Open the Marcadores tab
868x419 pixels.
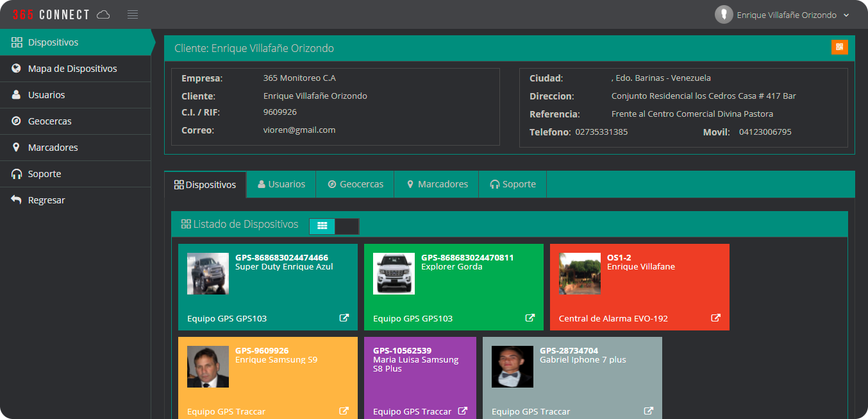pyautogui.click(x=436, y=184)
